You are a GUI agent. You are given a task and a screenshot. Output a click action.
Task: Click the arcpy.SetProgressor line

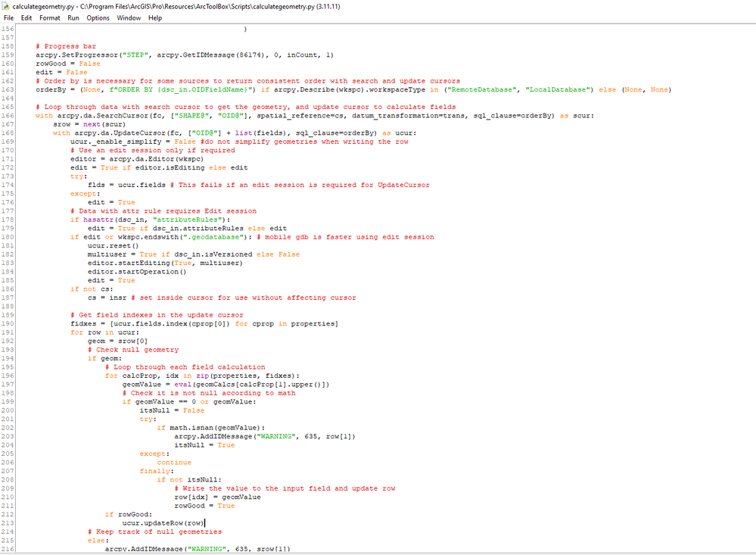coord(185,55)
